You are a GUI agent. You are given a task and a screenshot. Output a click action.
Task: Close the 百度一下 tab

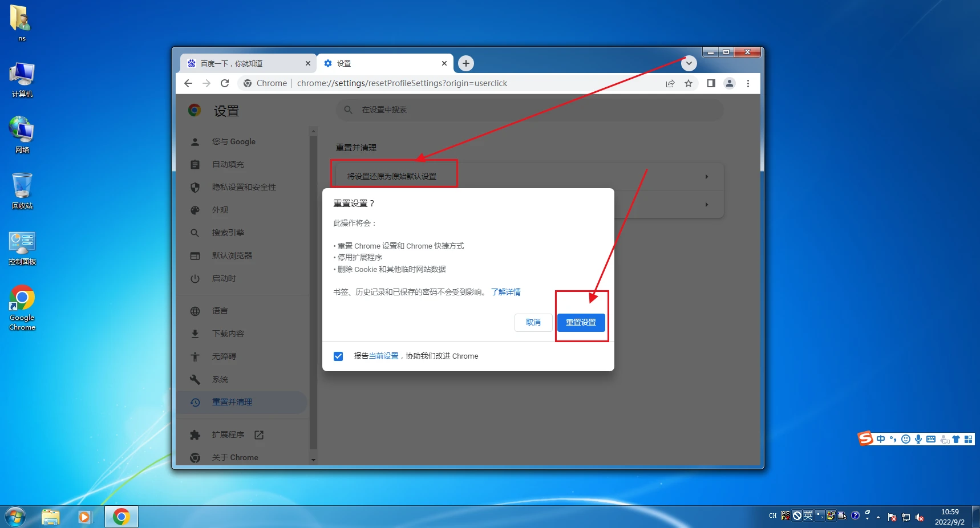coord(308,63)
